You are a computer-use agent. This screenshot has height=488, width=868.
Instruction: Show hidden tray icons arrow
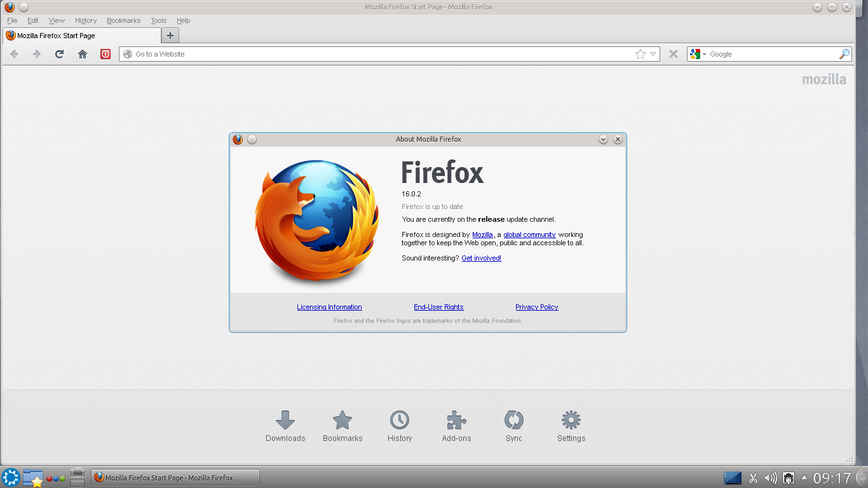pos(804,478)
